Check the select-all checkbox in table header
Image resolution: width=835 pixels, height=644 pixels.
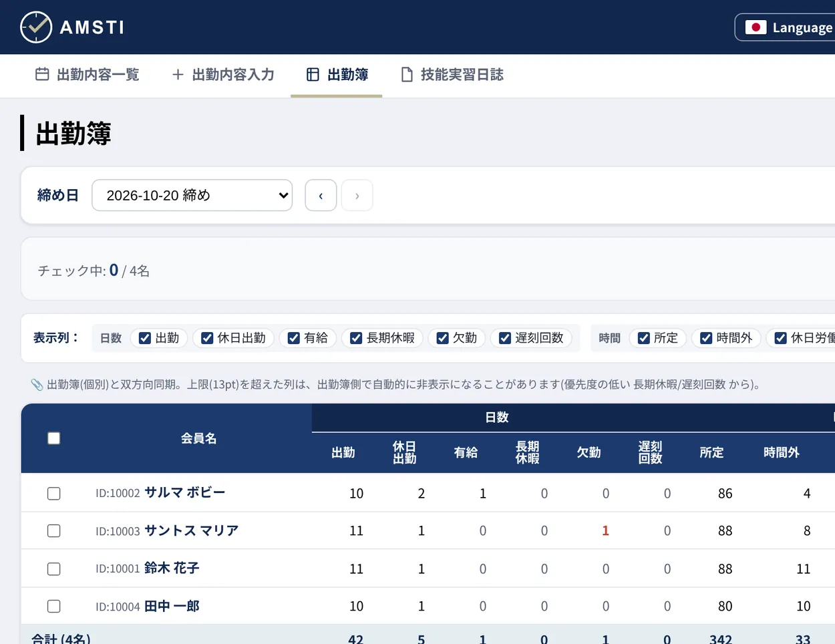coord(54,438)
